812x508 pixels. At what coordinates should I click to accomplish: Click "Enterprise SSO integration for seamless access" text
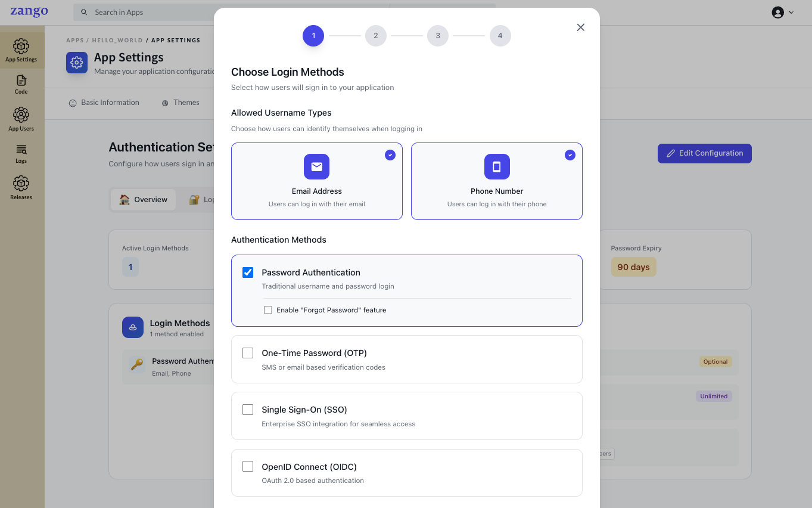338,424
